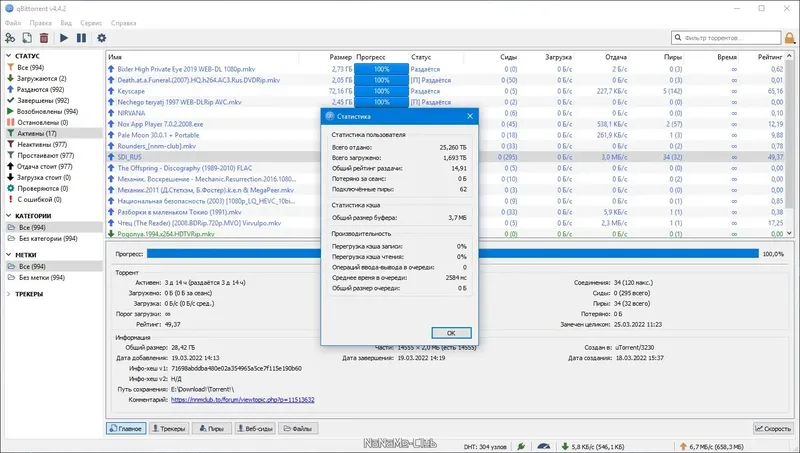Viewport: 800px width, 453px height.
Task: Click the green connection status plug icon
Action: point(521,446)
